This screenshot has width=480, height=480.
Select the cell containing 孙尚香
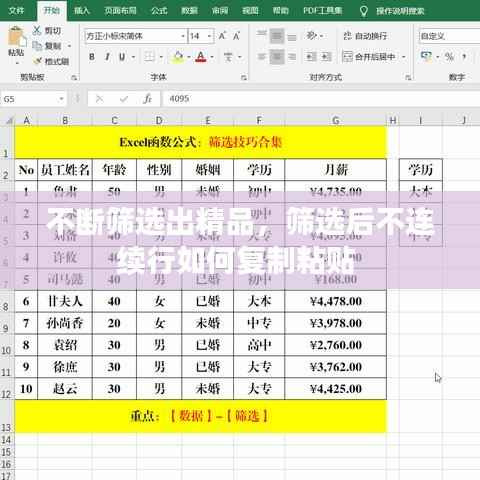[65, 323]
